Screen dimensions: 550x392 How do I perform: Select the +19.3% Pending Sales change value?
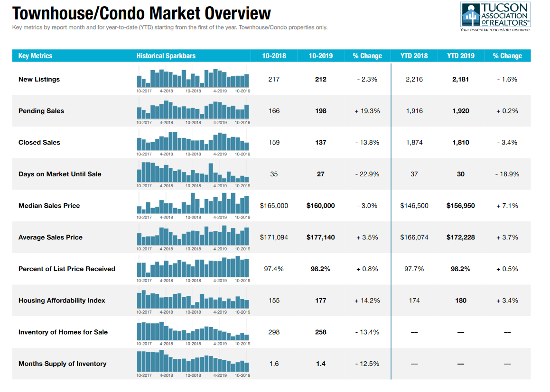click(x=367, y=111)
